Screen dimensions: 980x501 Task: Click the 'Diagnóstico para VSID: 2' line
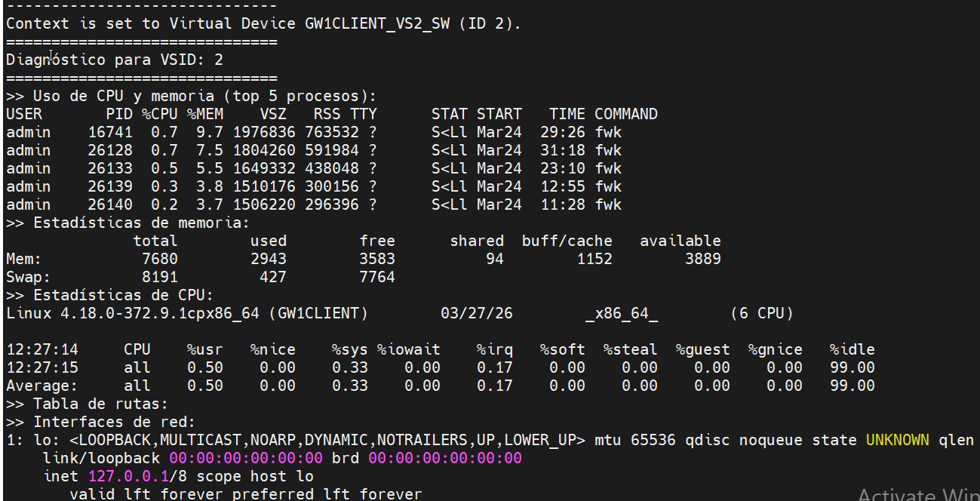click(115, 60)
